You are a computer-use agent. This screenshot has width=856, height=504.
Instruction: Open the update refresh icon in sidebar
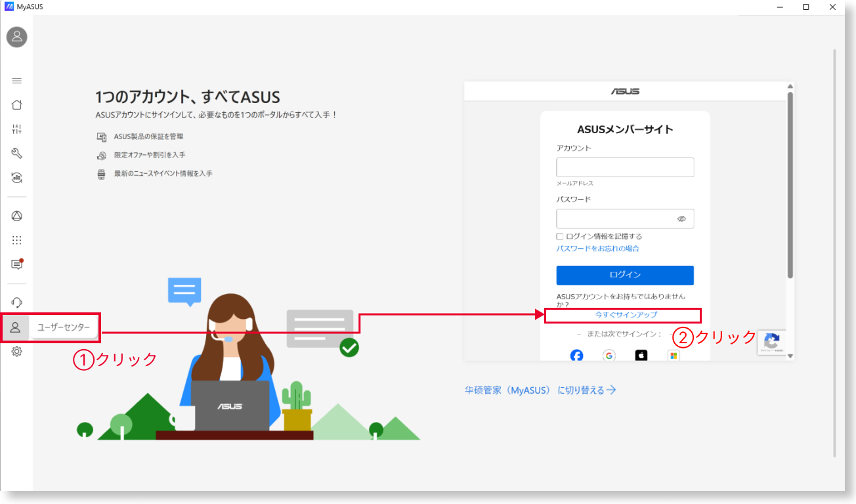(17, 178)
